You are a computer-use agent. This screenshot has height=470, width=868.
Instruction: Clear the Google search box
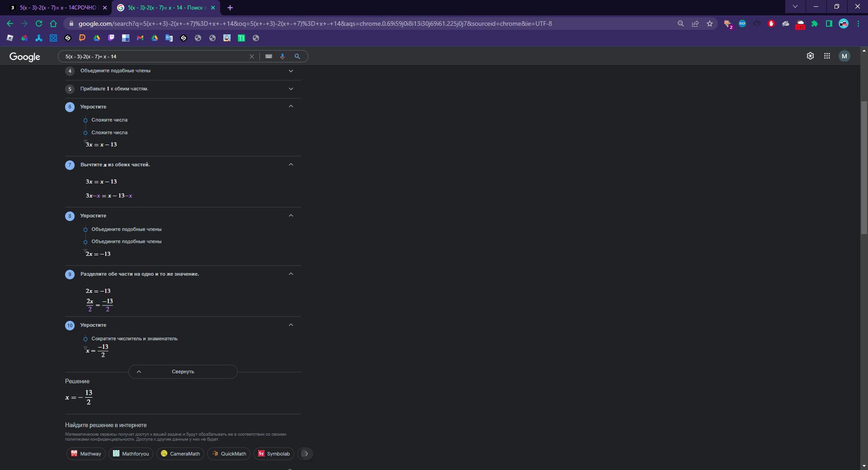(x=252, y=56)
